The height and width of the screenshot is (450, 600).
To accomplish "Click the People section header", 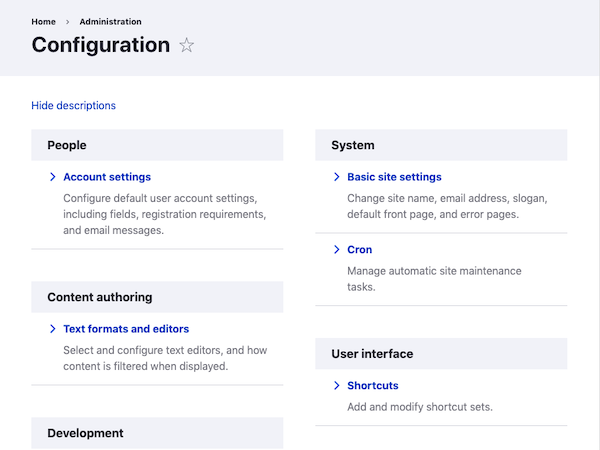I will coord(67,146).
